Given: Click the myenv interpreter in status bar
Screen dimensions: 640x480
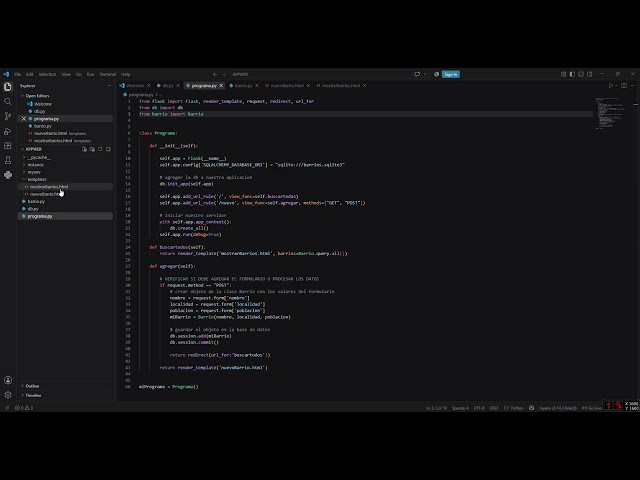Looking at the screenshot, I should (x=558, y=407).
